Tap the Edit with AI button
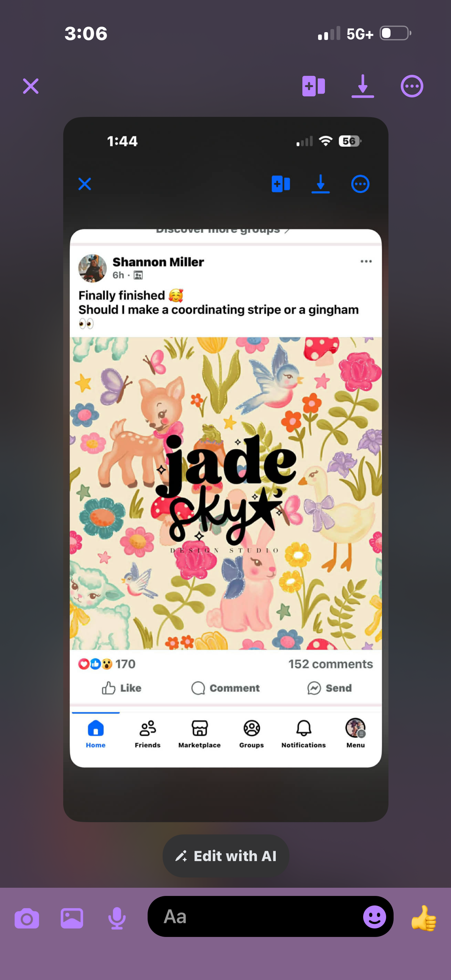The width and height of the screenshot is (451, 980). click(x=226, y=856)
